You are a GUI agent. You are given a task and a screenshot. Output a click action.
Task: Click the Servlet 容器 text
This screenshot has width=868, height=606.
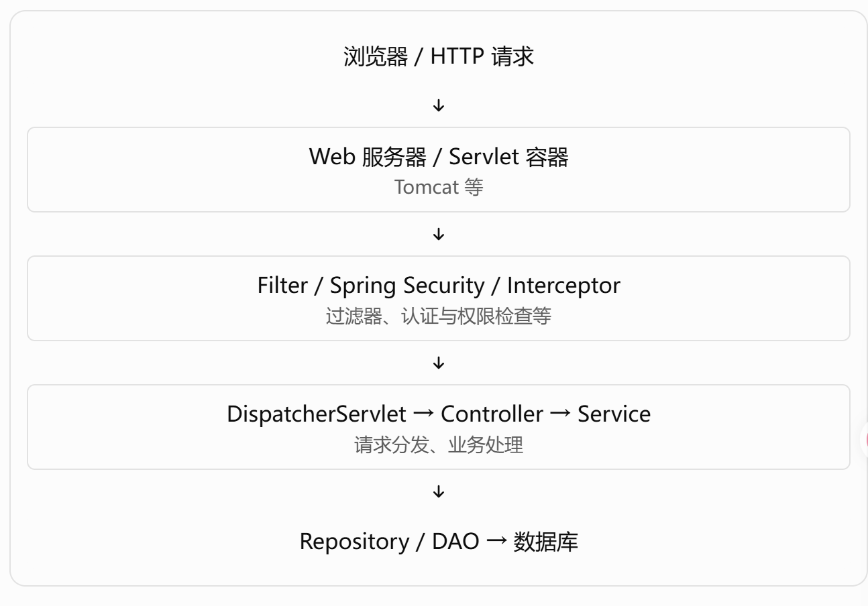pyautogui.click(x=508, y=157)
